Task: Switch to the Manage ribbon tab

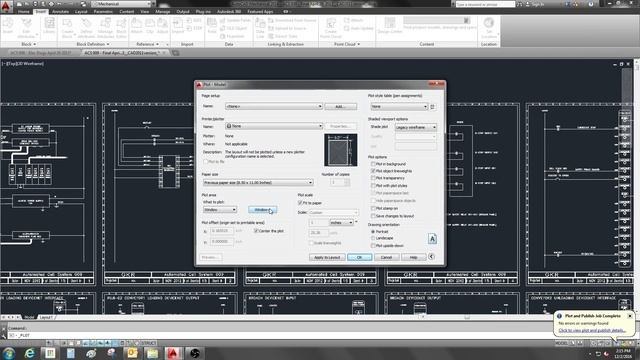Action: pyautogui.click(x=162, y=12)
